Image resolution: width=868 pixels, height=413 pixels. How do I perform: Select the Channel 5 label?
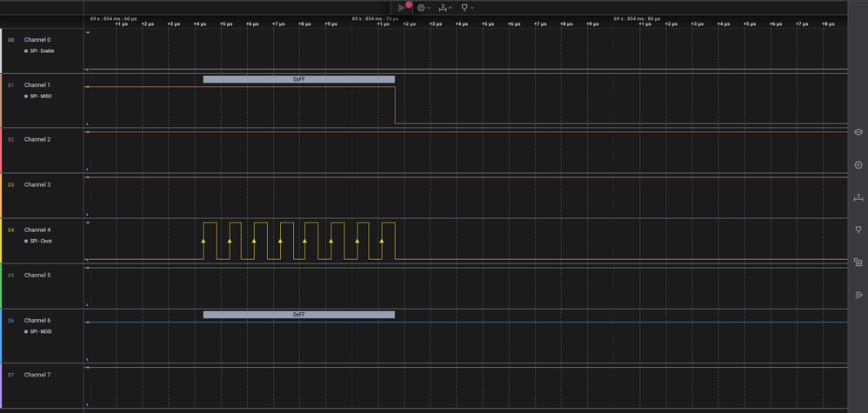pos(37,275)
